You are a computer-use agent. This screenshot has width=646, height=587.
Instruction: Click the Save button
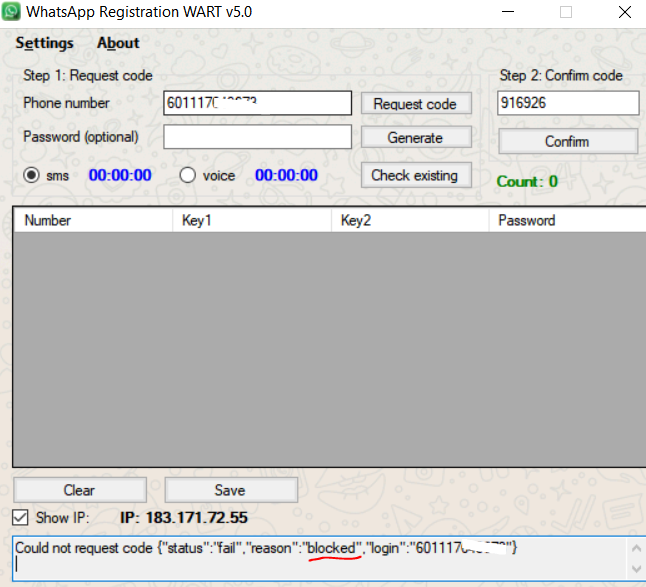231,490
